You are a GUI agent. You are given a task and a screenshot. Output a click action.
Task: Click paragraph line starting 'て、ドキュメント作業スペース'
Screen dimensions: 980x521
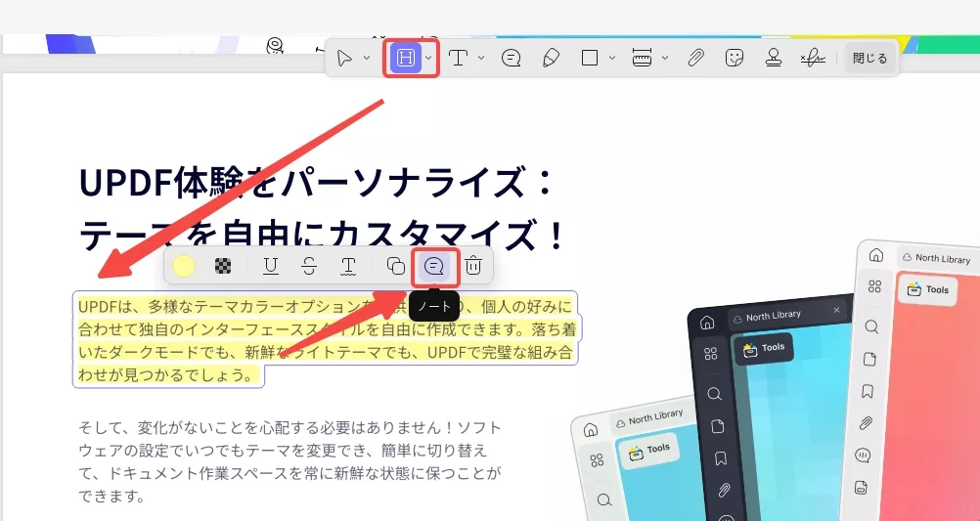[x=290, y=473]
